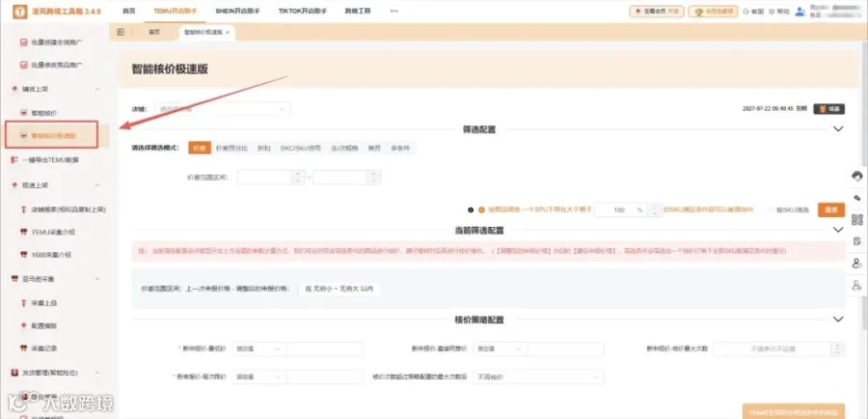868x419 pixels.
Task: Open the first 批量 promotion item in sidebar
Action: 57,42
